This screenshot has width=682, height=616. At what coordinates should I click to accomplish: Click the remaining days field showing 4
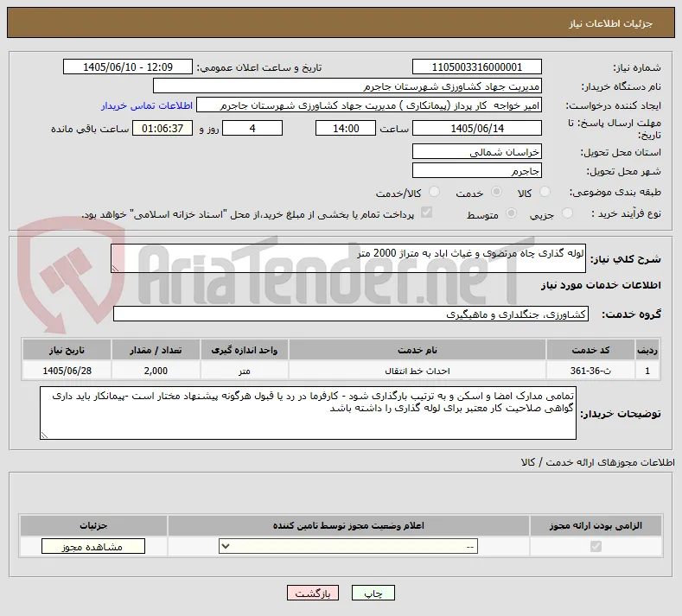point(252,128)
